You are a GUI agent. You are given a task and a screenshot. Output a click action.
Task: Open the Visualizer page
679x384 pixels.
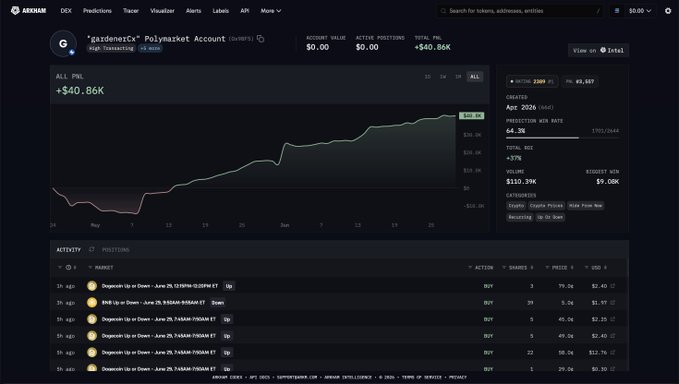point(162,11)
